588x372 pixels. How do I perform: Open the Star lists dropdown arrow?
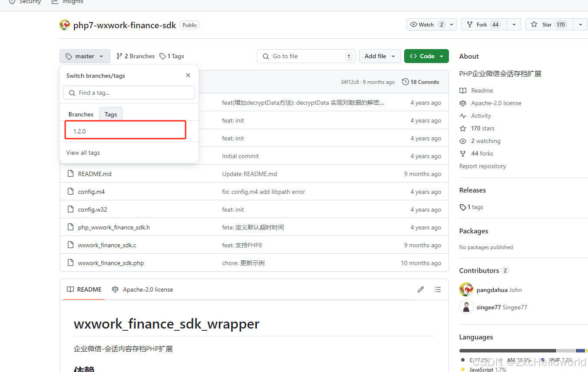(x=581, y=25)
